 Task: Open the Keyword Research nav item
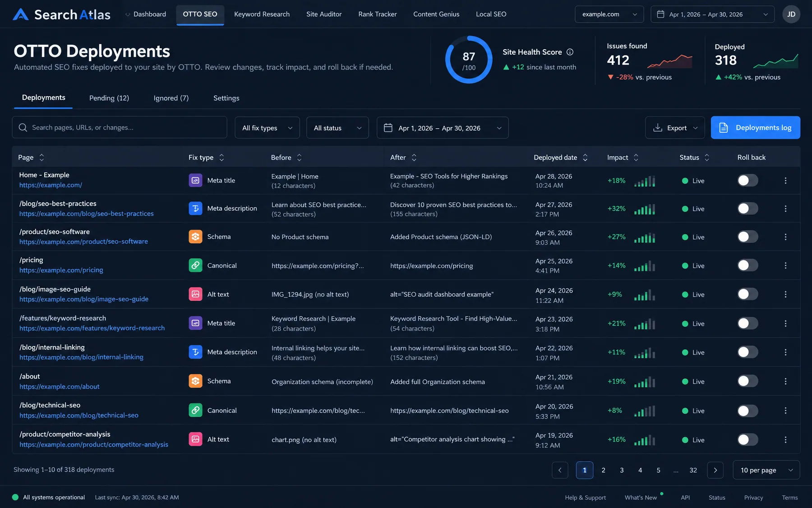262,14
